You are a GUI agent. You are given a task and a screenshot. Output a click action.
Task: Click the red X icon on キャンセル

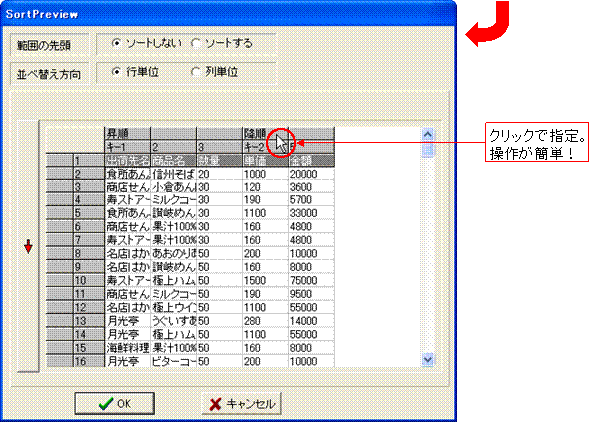[x=215, y=404]
